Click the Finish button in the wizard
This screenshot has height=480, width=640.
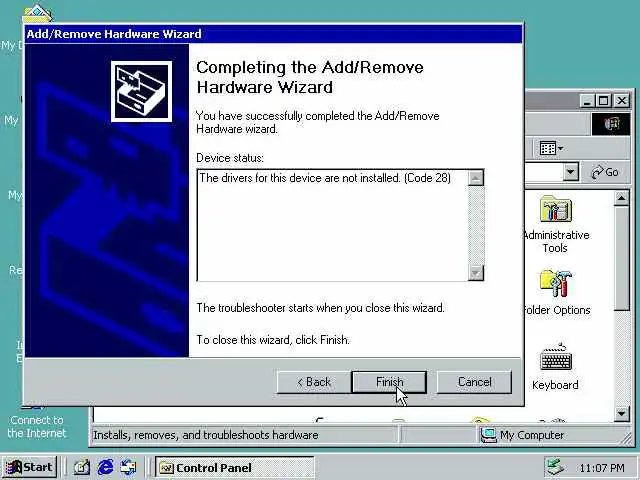click(389, 382)
